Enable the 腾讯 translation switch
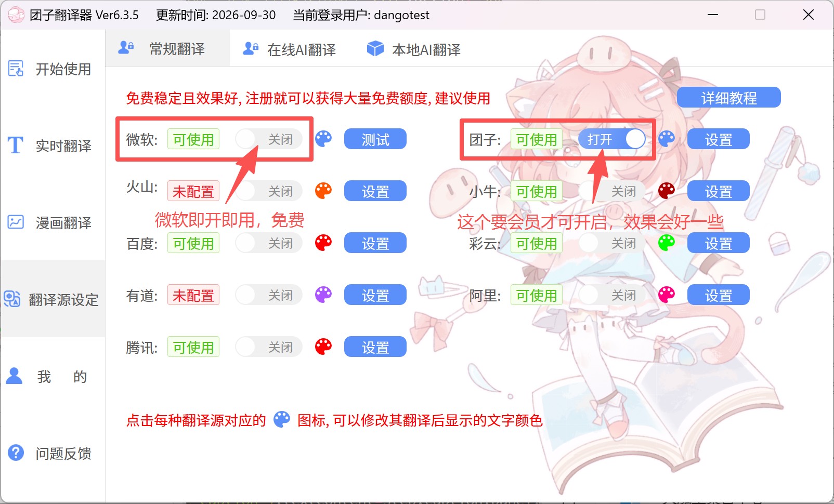 tap(269, 347)
